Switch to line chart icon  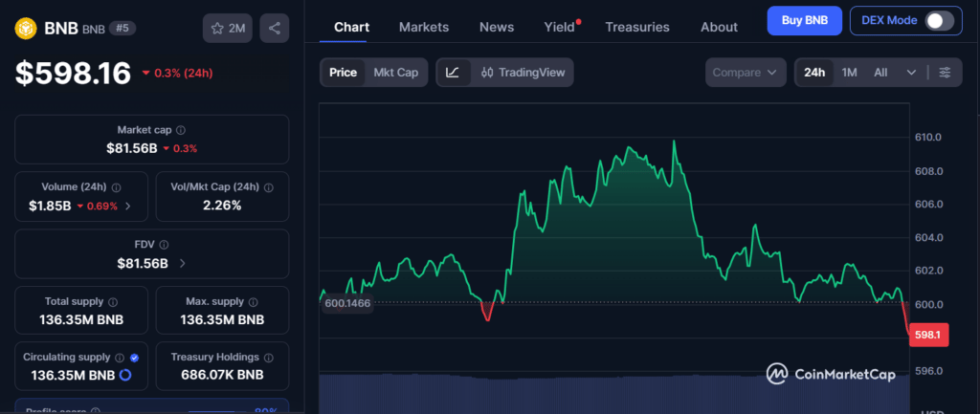click(x=453, y=73)
